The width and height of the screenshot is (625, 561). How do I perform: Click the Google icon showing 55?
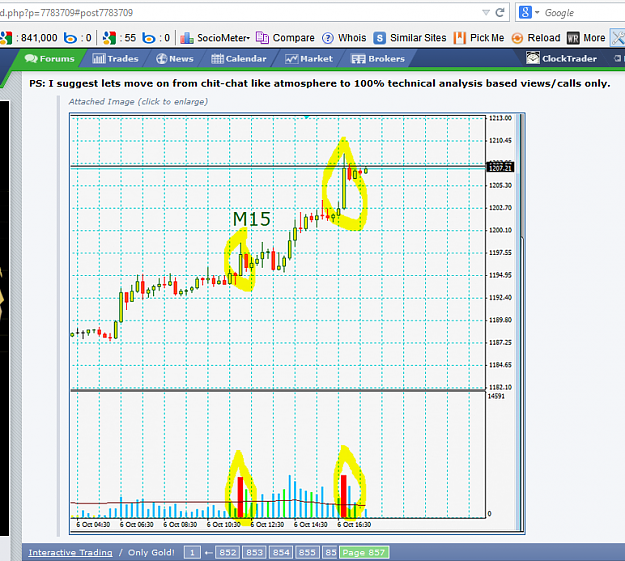pos(109,38)
